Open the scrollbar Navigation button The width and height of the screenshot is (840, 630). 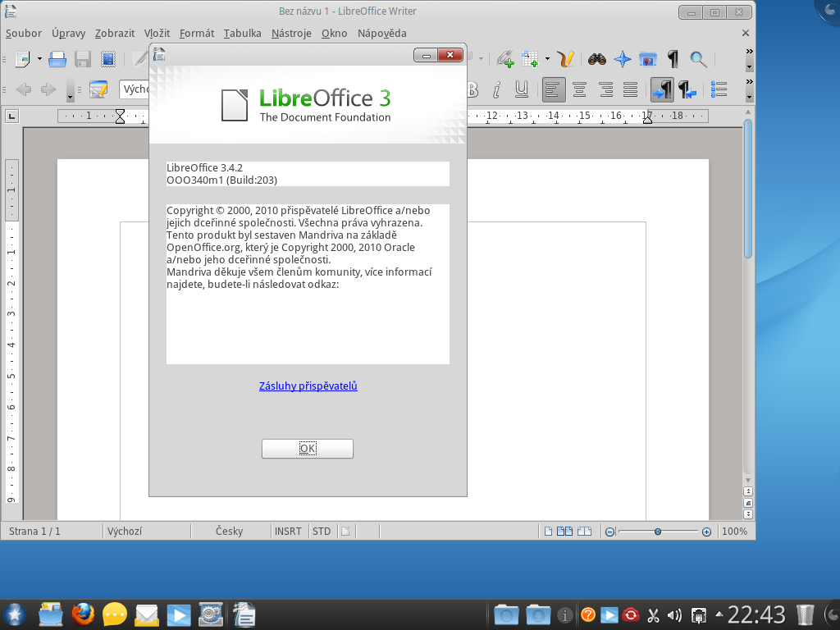(x=748, y=503)
